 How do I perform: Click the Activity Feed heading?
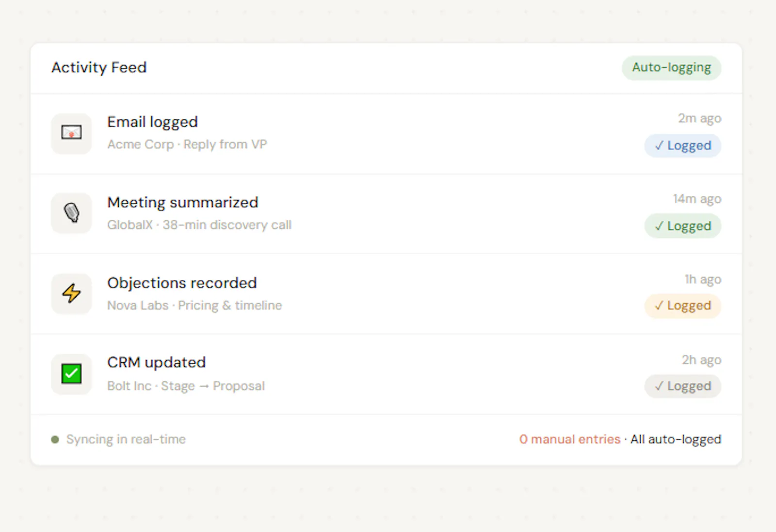[x=99, y=67]
